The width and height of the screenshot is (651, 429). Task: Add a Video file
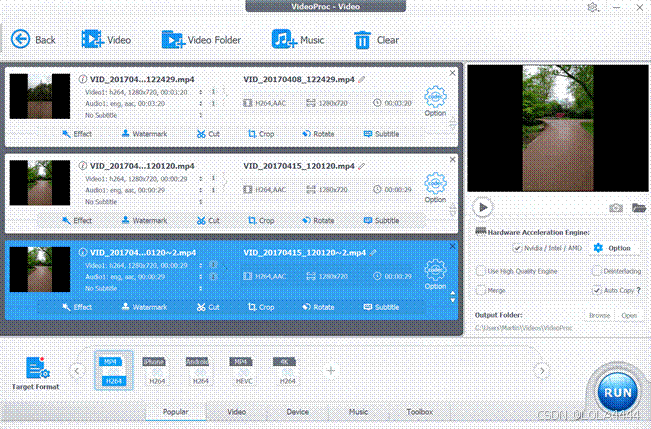coord(106,40)
